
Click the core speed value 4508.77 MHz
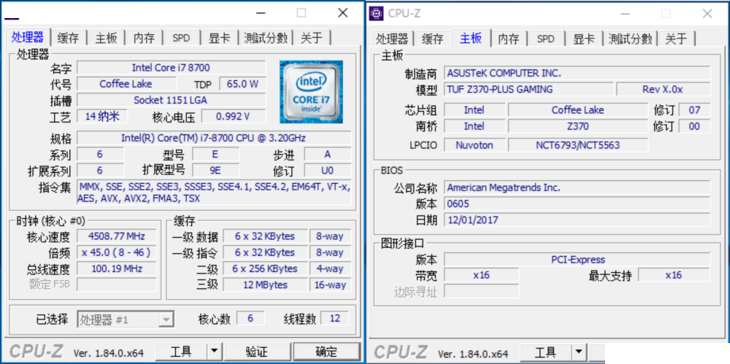coord(116,236)
